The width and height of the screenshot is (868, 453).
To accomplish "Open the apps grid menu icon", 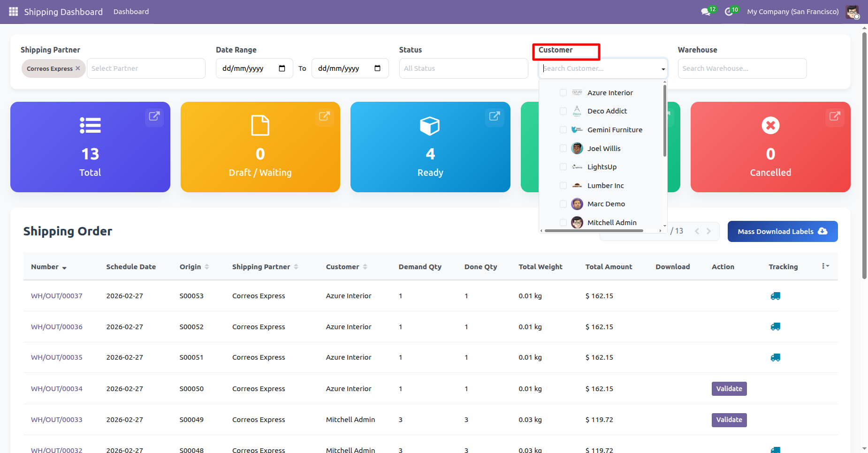I will 13,11.
